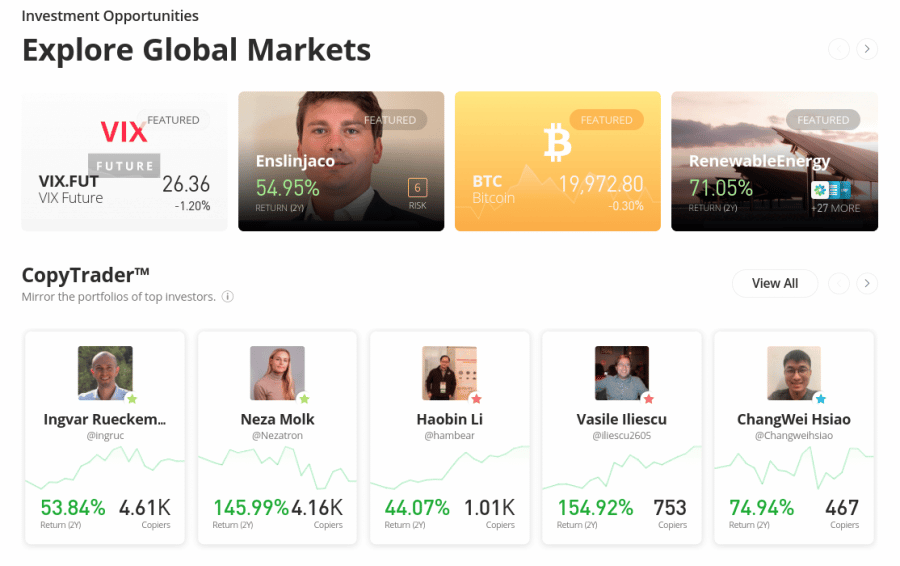Click blue star badge on ChangWei Hsiao's avatar
Image resolution: width=900 pixels, height=566 pixels.
pyautogui.click(x=820, y=398)
